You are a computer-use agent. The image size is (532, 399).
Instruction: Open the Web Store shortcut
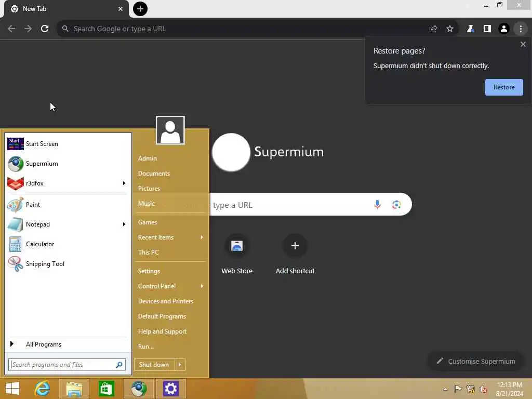point(237,254)
